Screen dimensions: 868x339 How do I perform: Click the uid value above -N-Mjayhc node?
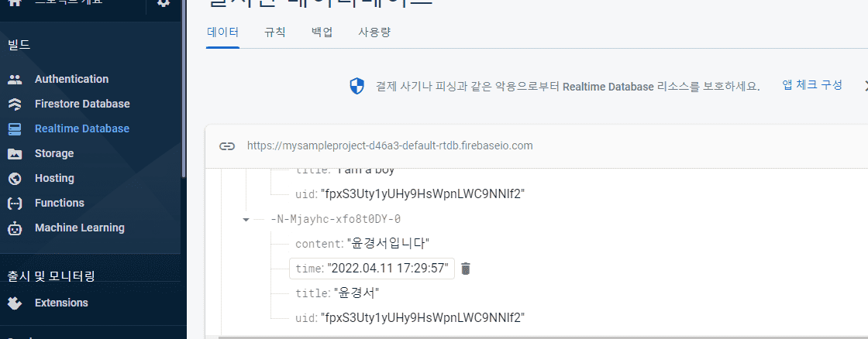[x=422, y=194]
